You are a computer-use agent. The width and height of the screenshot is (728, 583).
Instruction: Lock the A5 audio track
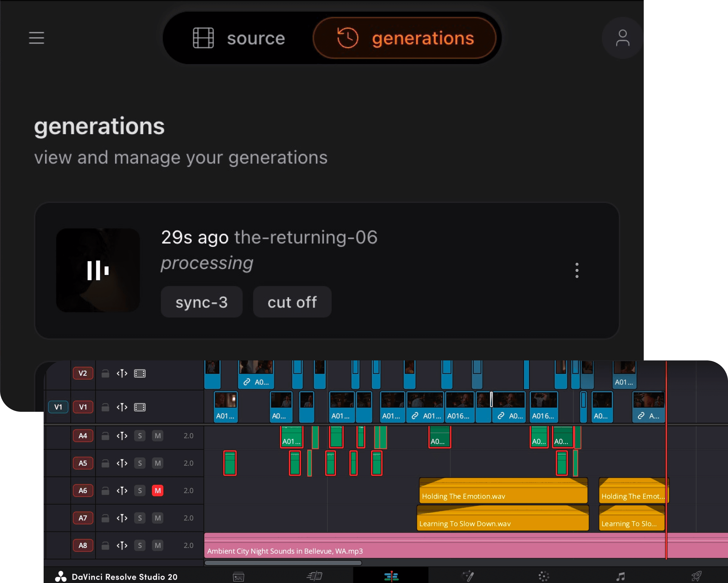point(105,463)
